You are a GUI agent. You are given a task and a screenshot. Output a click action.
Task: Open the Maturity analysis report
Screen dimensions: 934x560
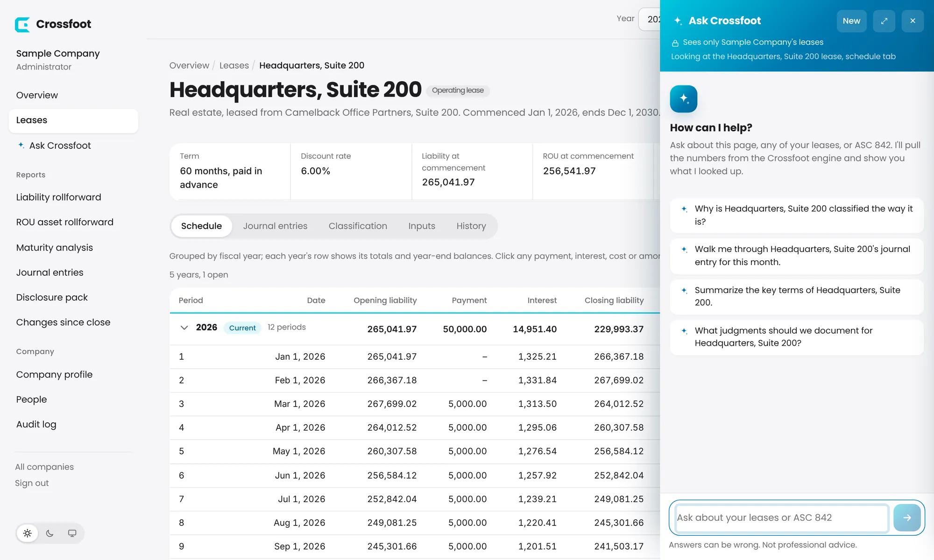tap(54, 248)
